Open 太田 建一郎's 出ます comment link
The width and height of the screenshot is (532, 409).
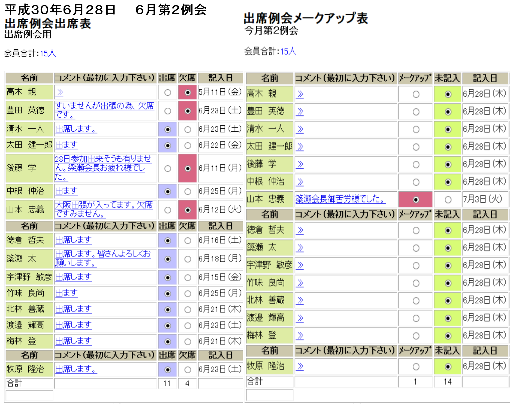pyautogui.click(x=66, y=145)
